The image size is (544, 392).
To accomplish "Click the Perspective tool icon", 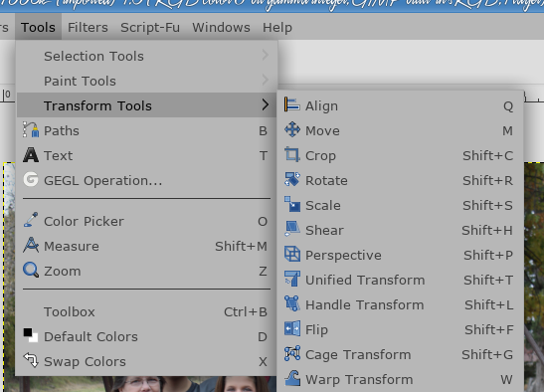I will coord(292,254).
